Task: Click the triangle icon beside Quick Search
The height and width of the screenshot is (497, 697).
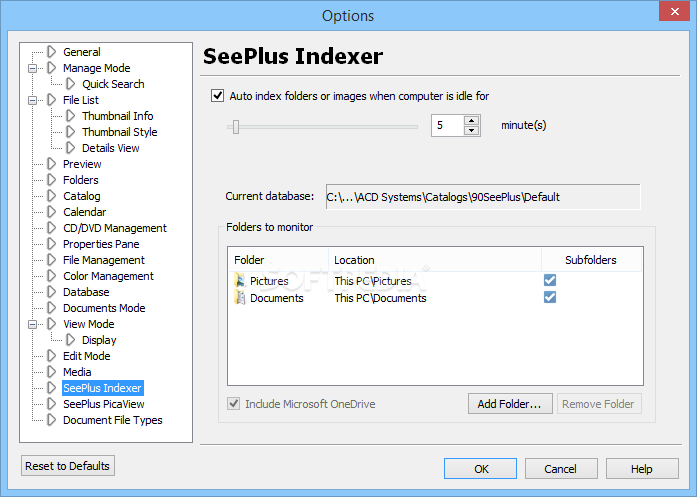Action: (71, 84)
